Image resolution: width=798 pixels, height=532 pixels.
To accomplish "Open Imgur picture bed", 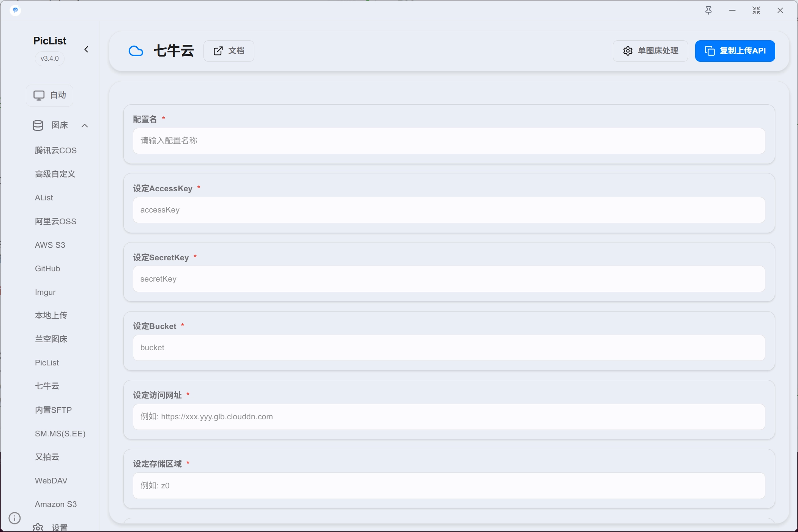I will click(x=45, y=292).
